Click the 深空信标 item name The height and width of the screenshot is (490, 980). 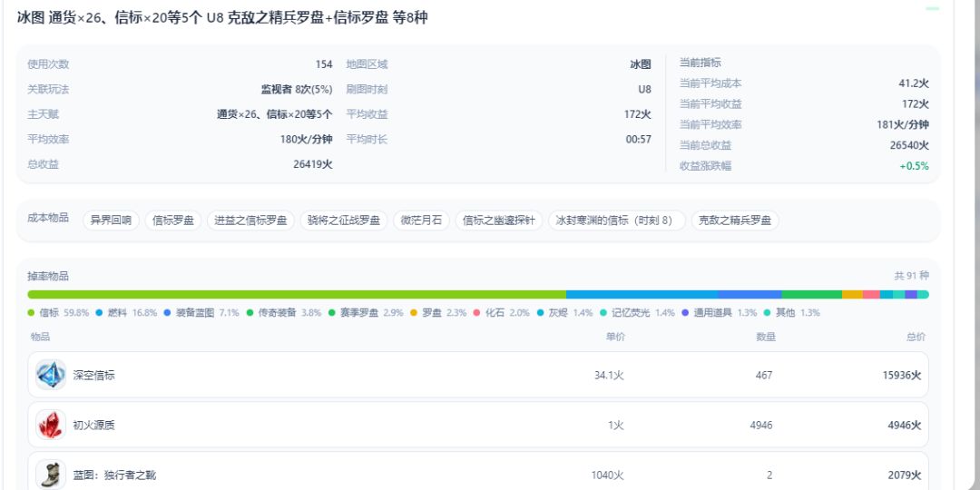pos(93,376)
